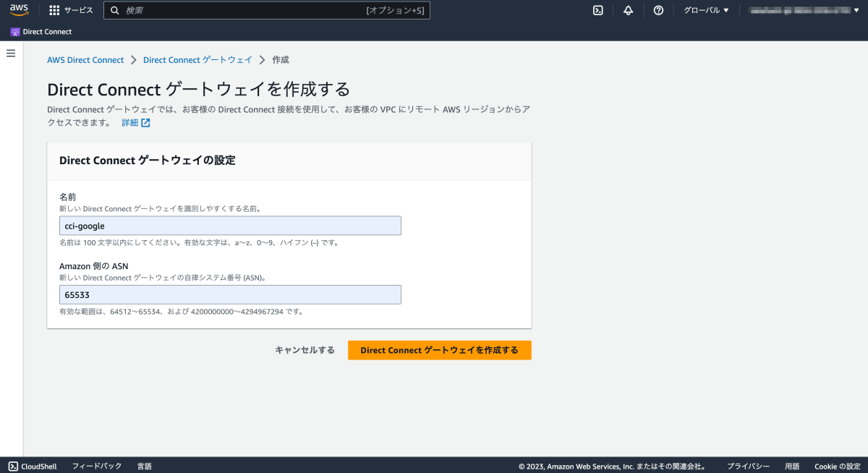Click the 名前 field containing cci-google
Viewport: 868px width, 473px height.
pyautogui.click(x=230, y=226)
